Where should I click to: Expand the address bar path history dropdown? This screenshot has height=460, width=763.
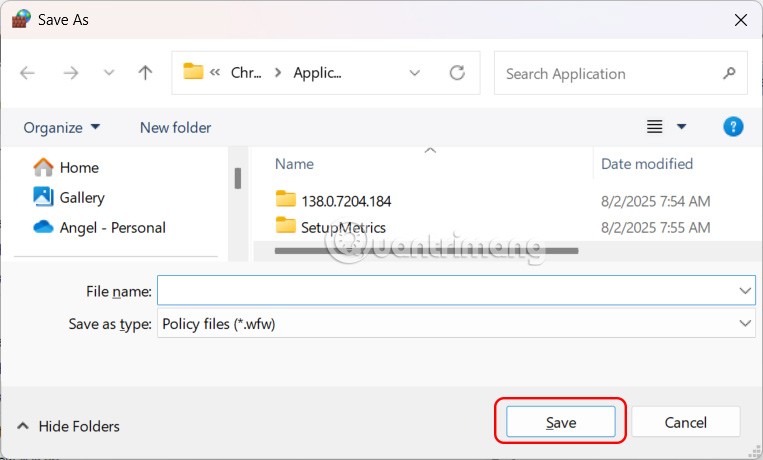click(415, 73)
